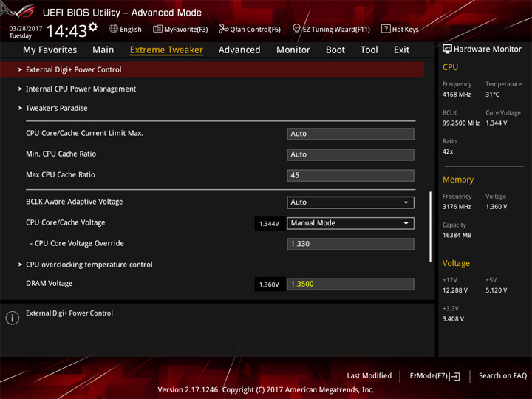Go to the Advanced tab

pos(239,50)
